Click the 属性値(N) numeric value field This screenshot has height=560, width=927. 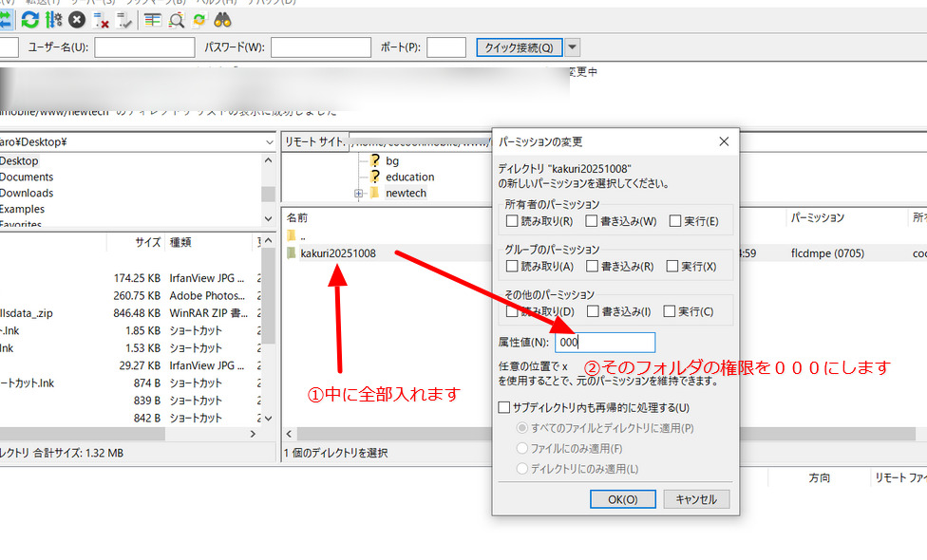pyautogui.click(x=605, y=343)
